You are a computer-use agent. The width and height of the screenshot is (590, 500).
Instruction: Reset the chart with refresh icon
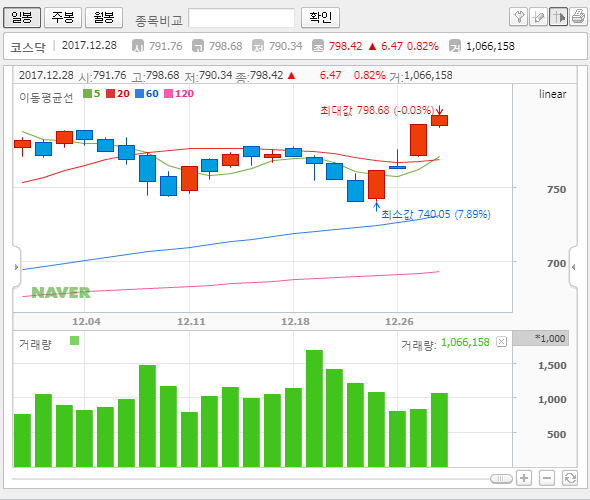570,478
